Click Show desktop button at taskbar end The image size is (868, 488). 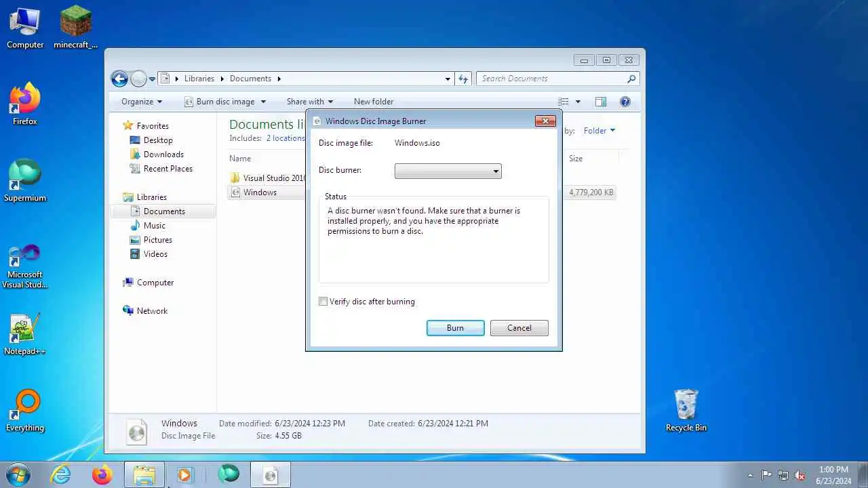point(863,474)
